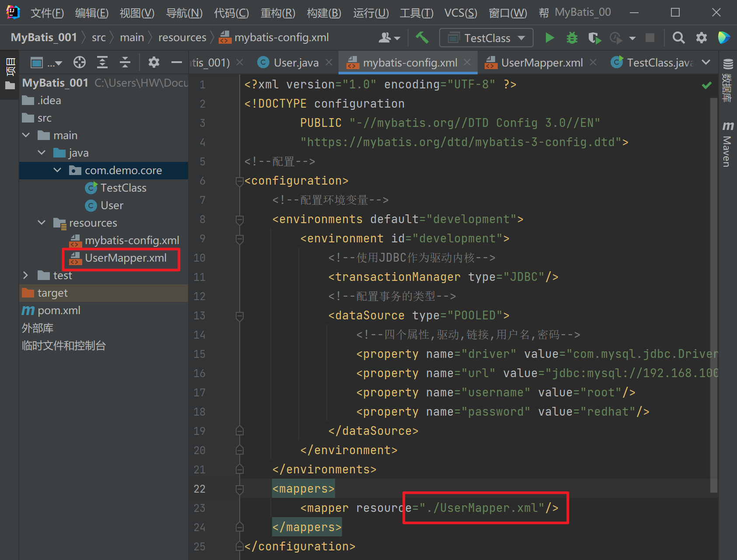Fold the dataSource tag at line 13
The height and width of the screenshot is (560, 737).
point(240,315)
